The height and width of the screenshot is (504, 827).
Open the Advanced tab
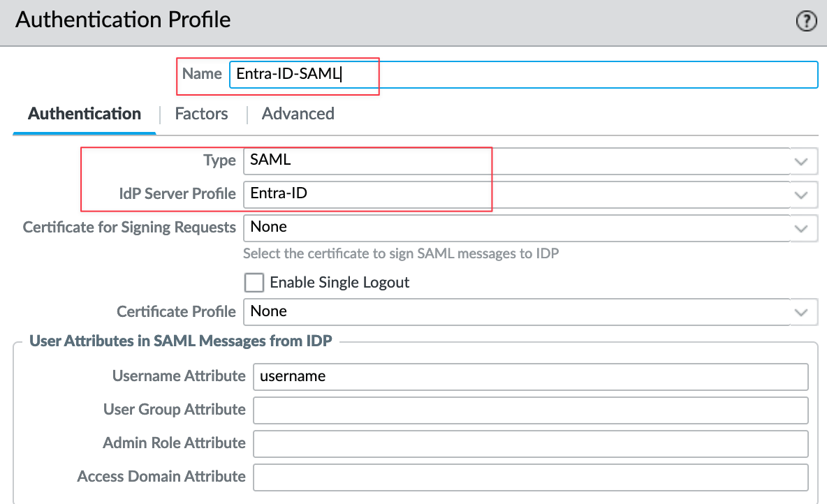(298, 113)
